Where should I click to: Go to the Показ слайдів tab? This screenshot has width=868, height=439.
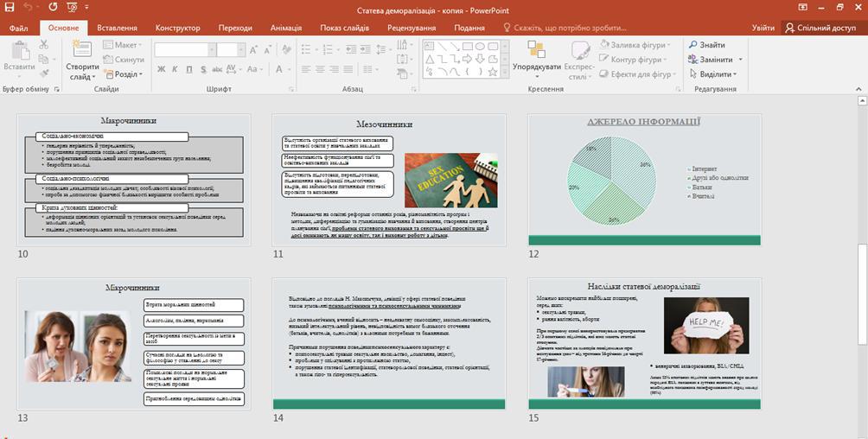(x=344, y=28)
